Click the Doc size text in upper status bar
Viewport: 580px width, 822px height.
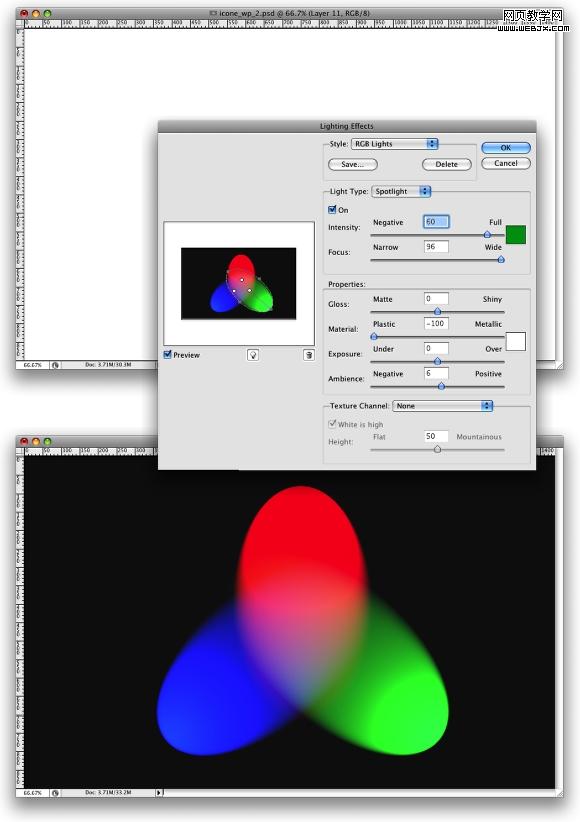(108, 364)
